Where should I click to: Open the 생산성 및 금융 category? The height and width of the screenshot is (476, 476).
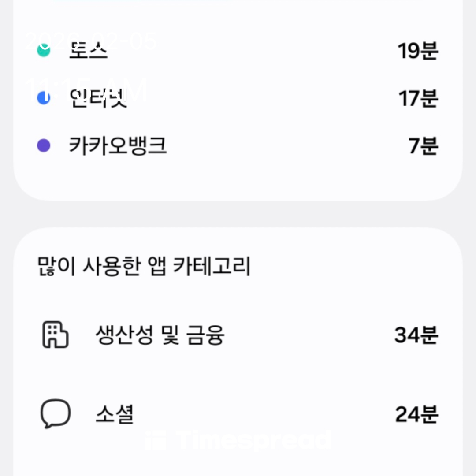pos(160,335)
